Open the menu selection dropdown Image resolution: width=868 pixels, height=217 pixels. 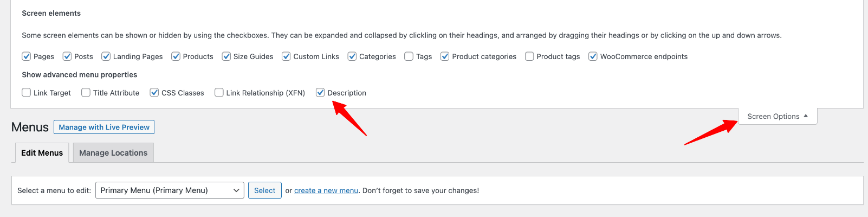tap(170, 190)
